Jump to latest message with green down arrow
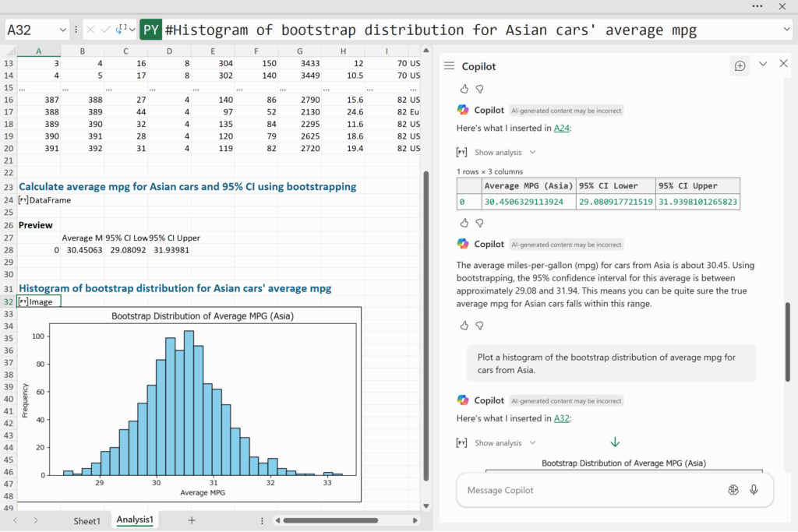Viewport: 798px width, 532px height. (x=615, y=442)
